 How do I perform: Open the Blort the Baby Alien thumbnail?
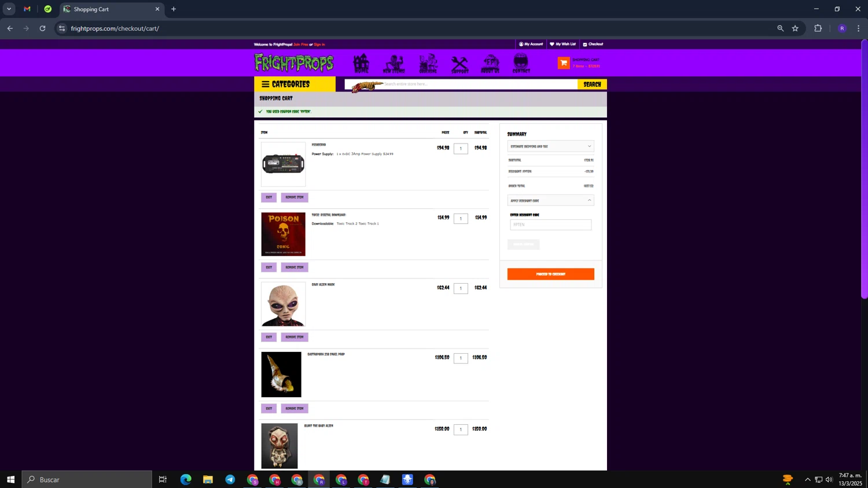[279, 446]
